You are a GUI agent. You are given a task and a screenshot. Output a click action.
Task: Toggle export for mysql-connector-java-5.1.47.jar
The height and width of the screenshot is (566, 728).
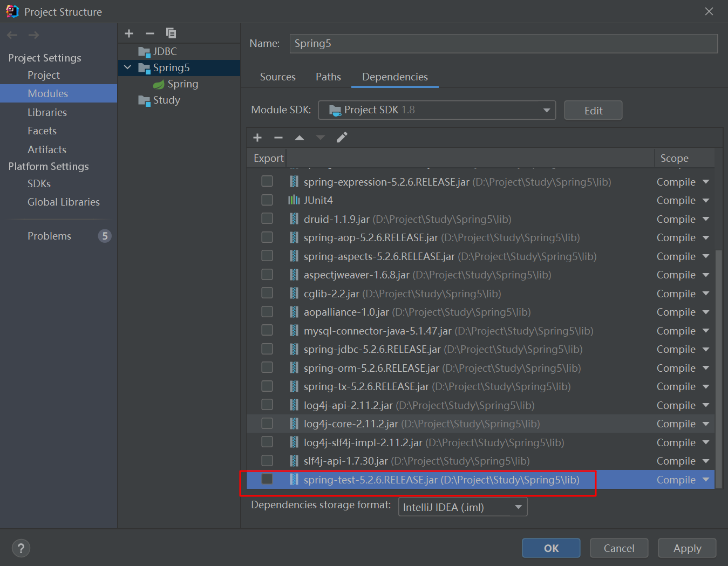coord(267,330)
